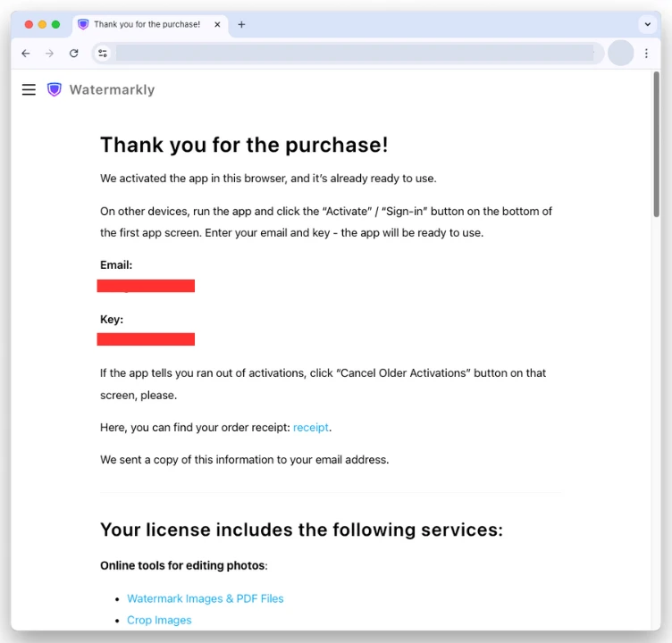
Task: Click the yellow minimize window button
Action: tap(42, 25)
